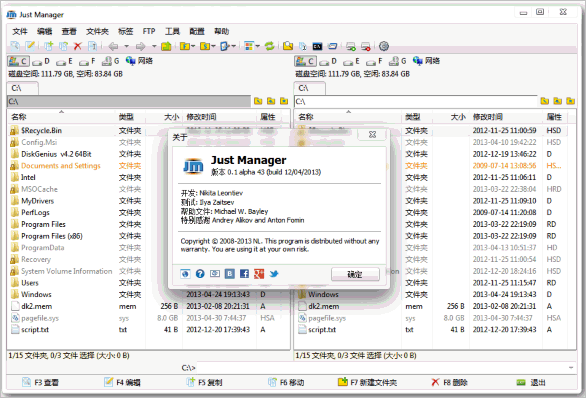Click the rename toolbar icon after delete

tap(92, 46)
